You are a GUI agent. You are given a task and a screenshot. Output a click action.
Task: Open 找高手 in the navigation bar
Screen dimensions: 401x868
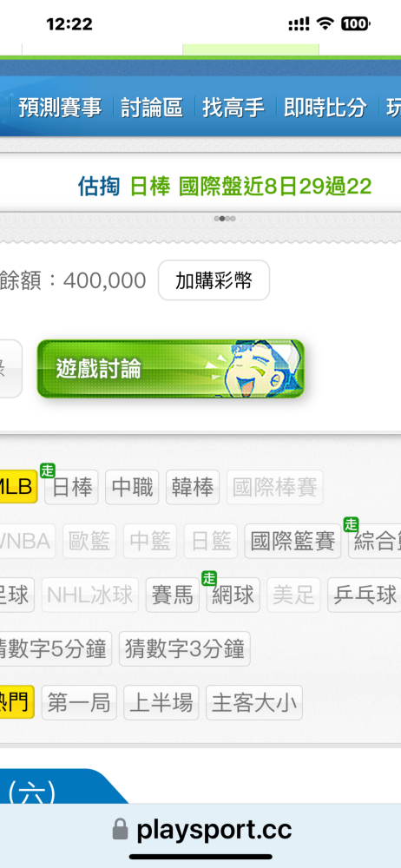(233, 108)
